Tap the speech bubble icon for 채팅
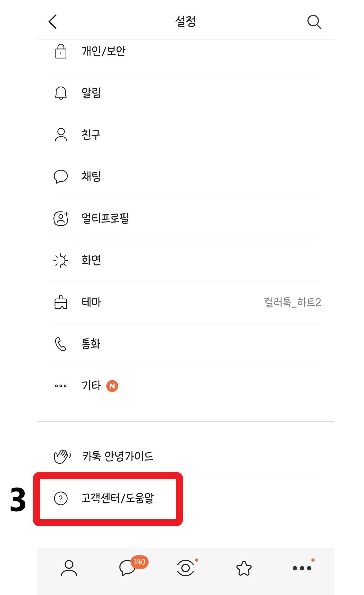The height and width of the screenshot is (595, 364). pyautogui.click(x=61, y=177)
